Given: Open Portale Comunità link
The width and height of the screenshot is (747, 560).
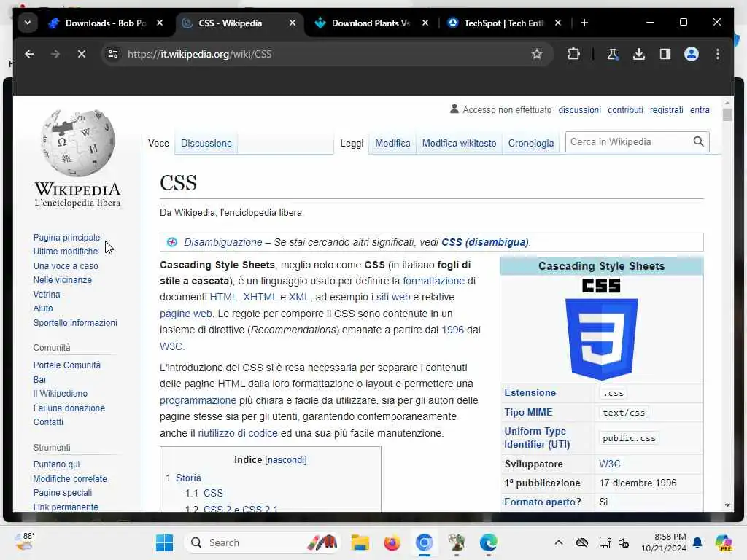Looking at the screenshot, I should (x=66, y=365).
